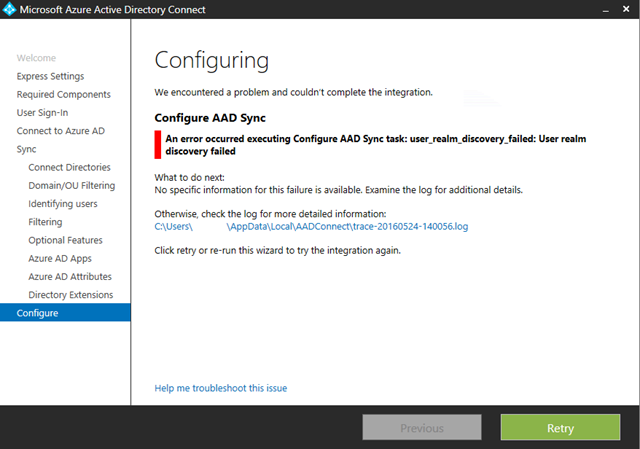This screenshot has height=449, width=640.
Task: Click the Retry button
Action: pos(560,428)
